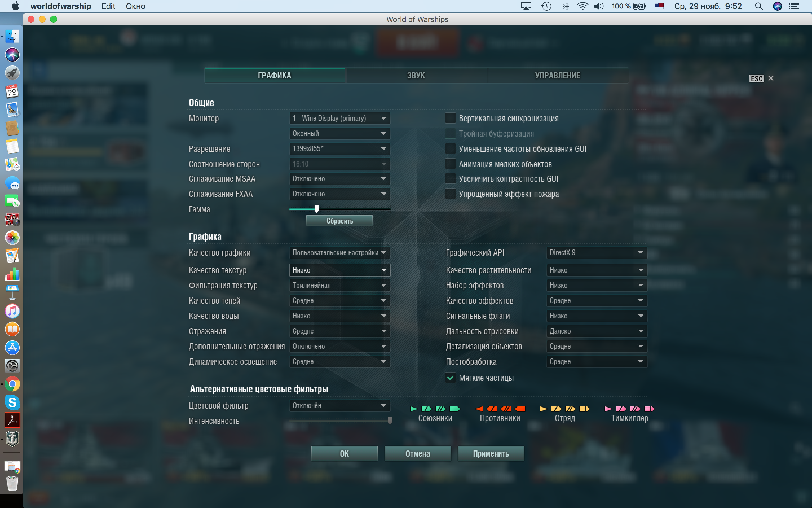812x508 pixels.
Task: Open Photos app in the Dock
Action: [12, 238]
